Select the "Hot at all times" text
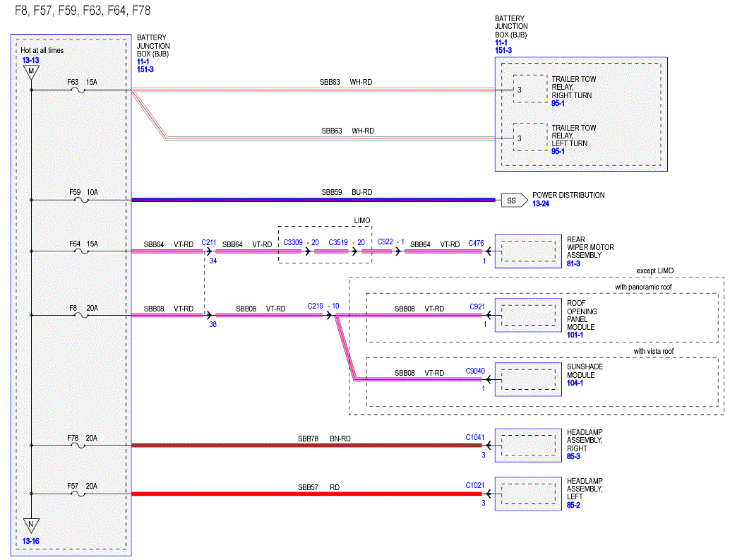This screenshot has width=742, height=560. coord(42,51)
